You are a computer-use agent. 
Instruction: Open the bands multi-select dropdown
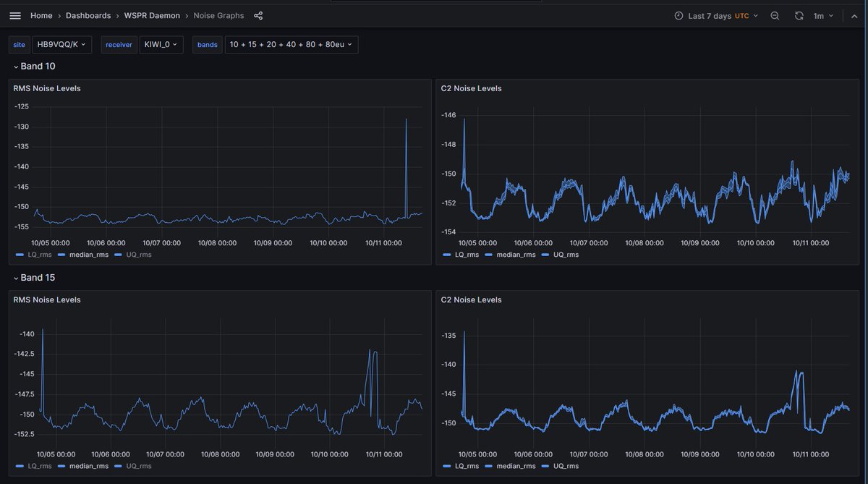click(291, 45)
